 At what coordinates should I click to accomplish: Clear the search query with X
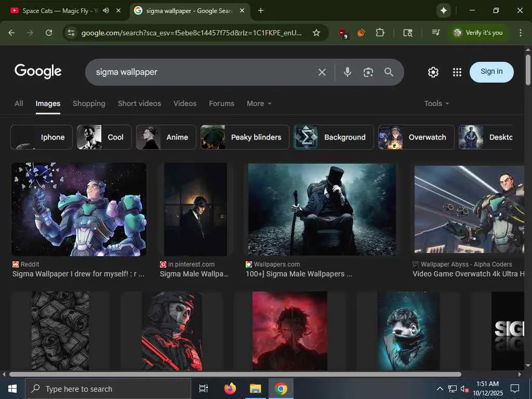(x=322, y=72)
